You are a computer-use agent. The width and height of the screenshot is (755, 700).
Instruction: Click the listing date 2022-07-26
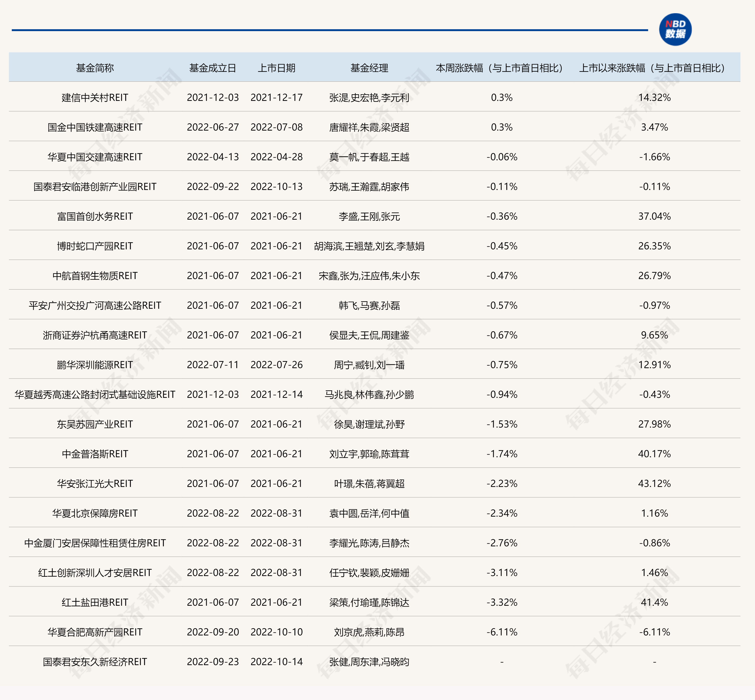click(276, 365)
